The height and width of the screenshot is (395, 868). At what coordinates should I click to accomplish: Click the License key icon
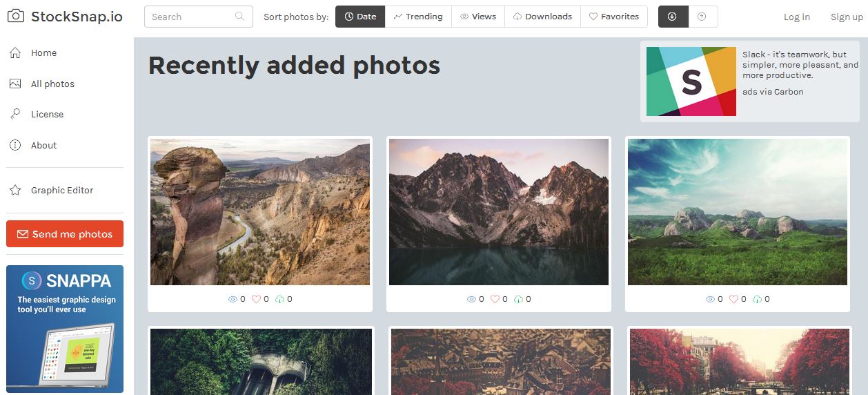pos(15,115)
